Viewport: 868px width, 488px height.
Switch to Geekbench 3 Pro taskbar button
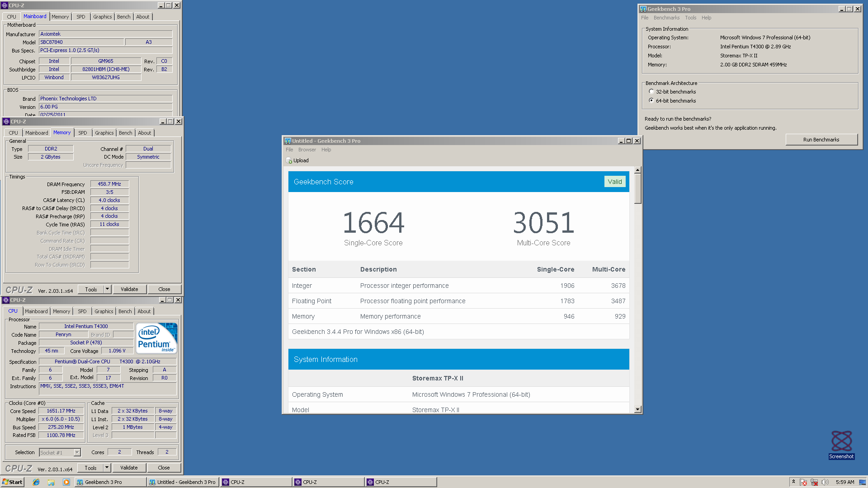(x=110, y=482)
